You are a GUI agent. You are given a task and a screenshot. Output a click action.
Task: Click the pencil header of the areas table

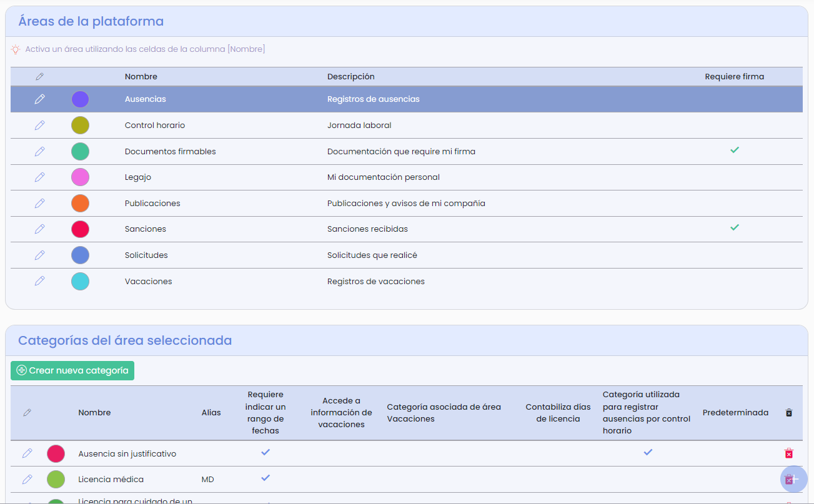pyautogui.click(x=40, y=76)
